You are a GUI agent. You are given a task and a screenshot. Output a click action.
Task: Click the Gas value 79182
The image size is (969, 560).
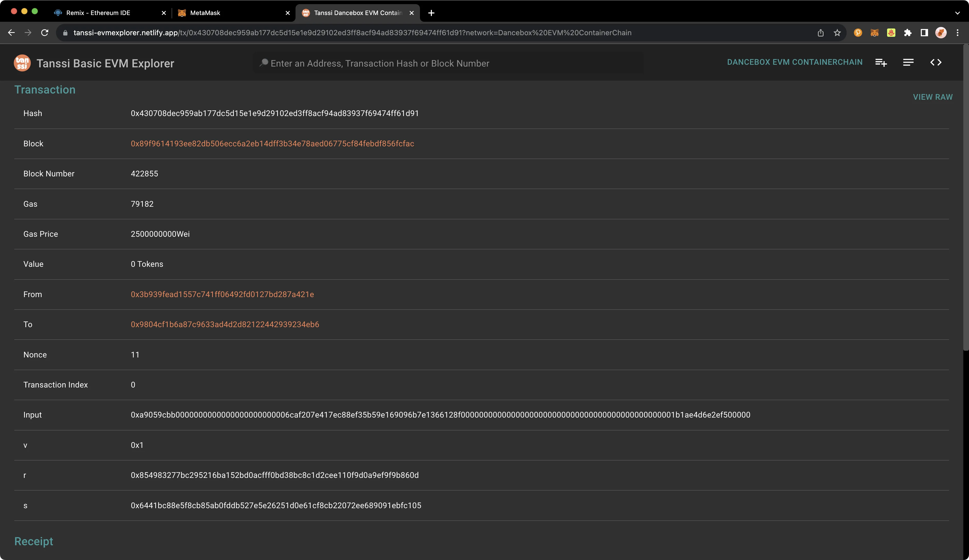[x=142, y=204]
